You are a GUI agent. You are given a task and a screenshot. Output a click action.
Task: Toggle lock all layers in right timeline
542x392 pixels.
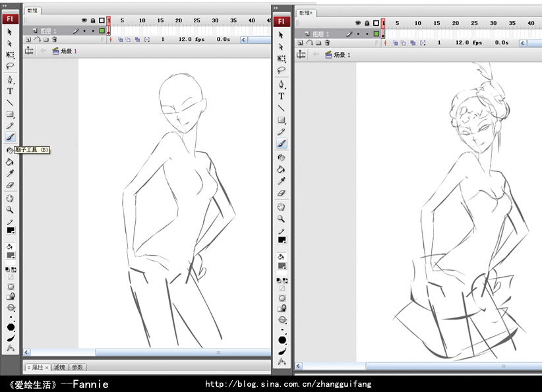pos(367,23)
